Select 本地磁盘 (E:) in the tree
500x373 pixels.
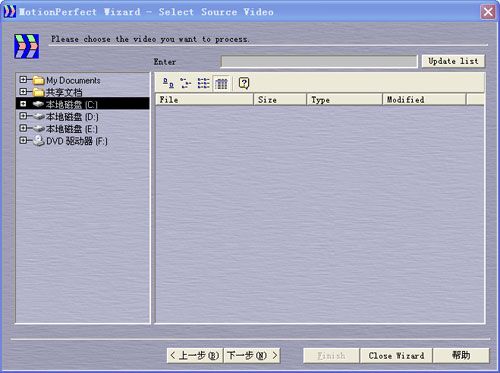(x=72, y=129)
